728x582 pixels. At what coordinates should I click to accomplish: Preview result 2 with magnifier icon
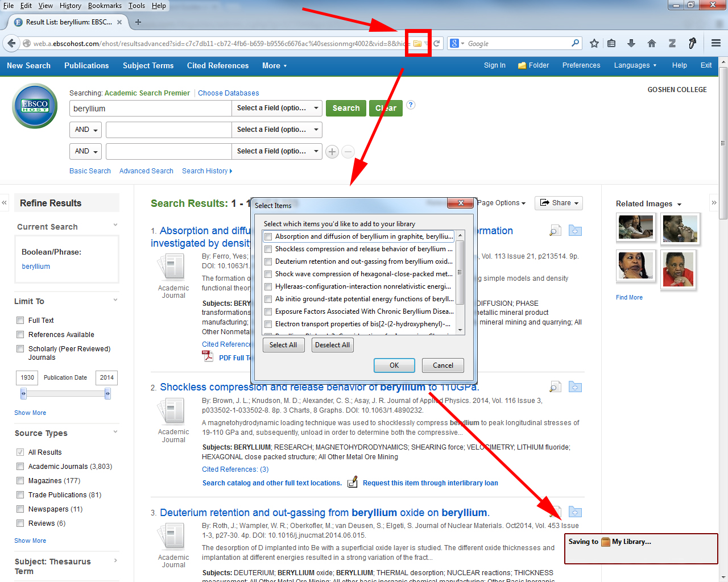coord(555,387)
